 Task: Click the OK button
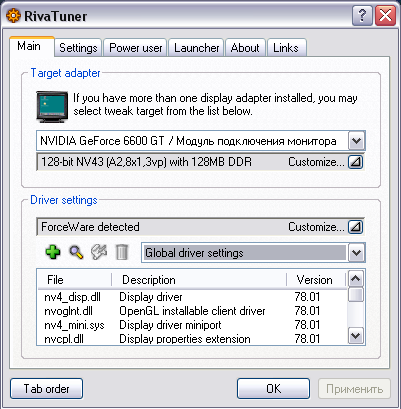click(273, 389)
